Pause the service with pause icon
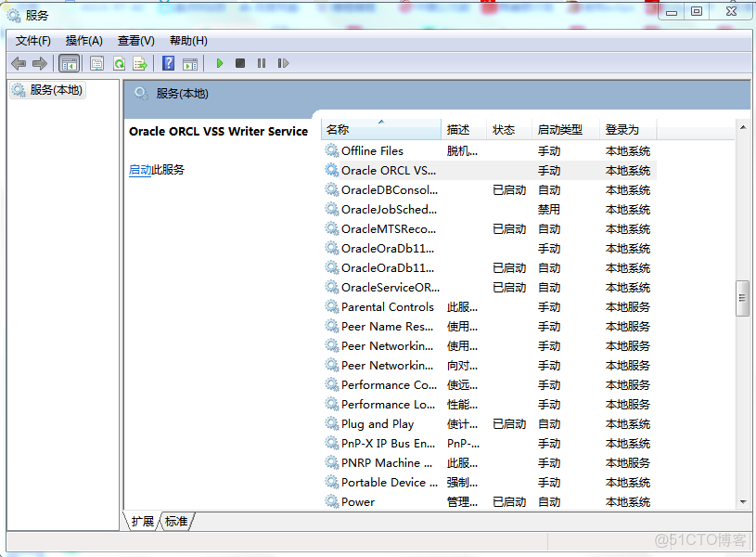The image size is (756, 557). coord(261,63)
